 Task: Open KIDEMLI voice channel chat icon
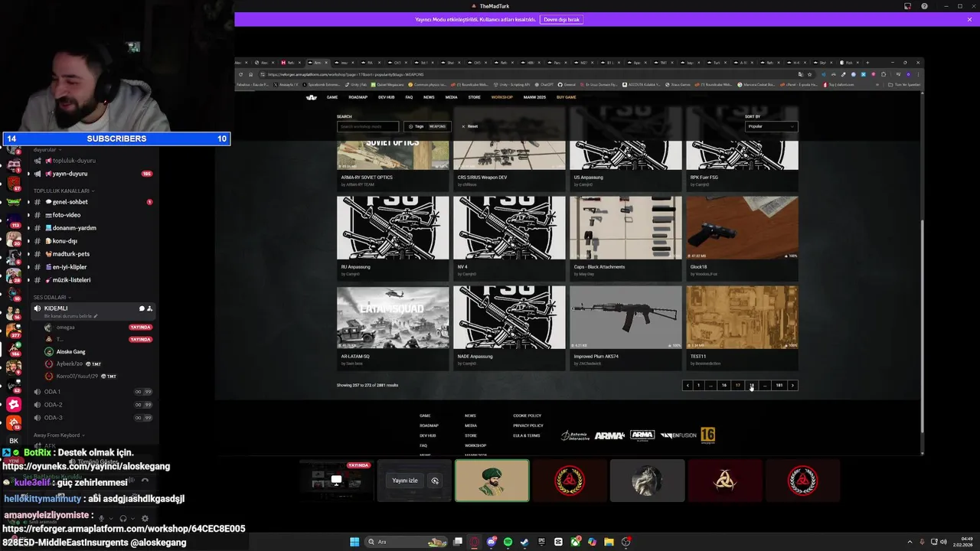pyautogui.click(x=142, y=308)
